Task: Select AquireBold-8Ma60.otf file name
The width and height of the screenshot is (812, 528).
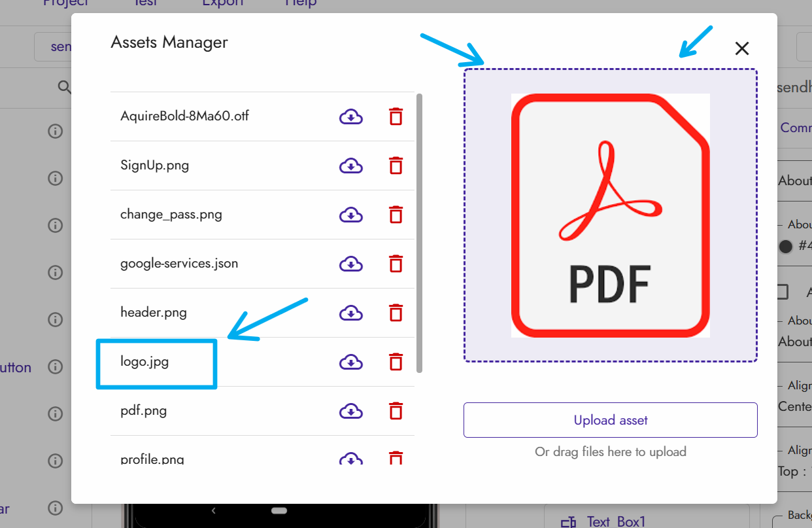Action: point(184,116)
